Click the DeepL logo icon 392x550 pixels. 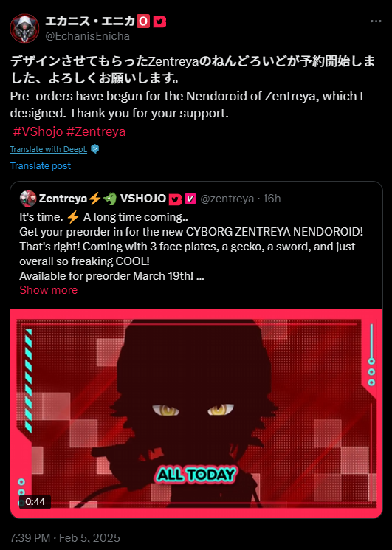pos(94,149)
